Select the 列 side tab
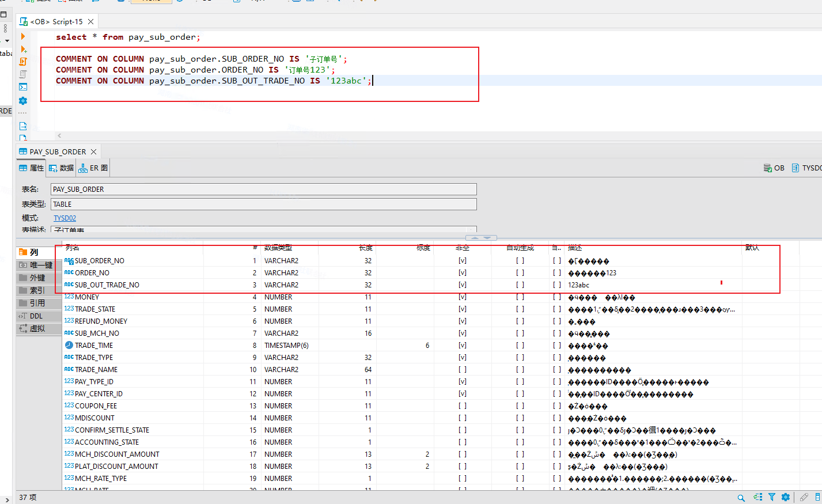 [x=39, y=252]
